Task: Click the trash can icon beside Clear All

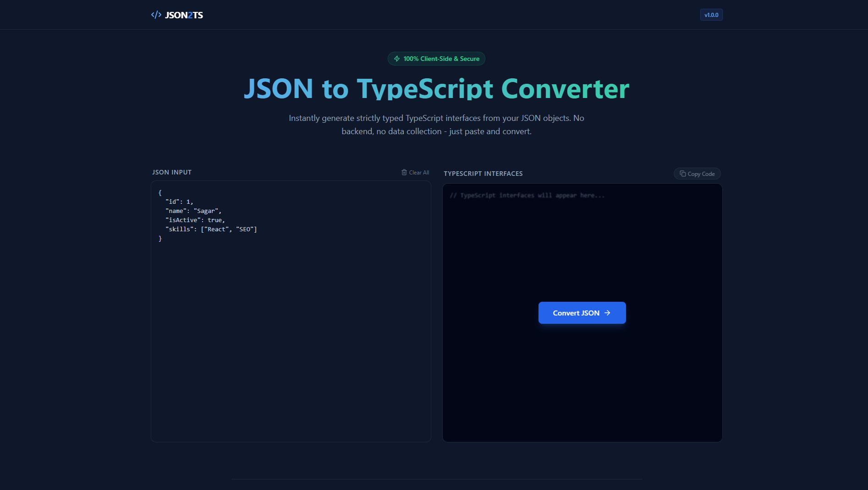Action: (x=404, y=172)
